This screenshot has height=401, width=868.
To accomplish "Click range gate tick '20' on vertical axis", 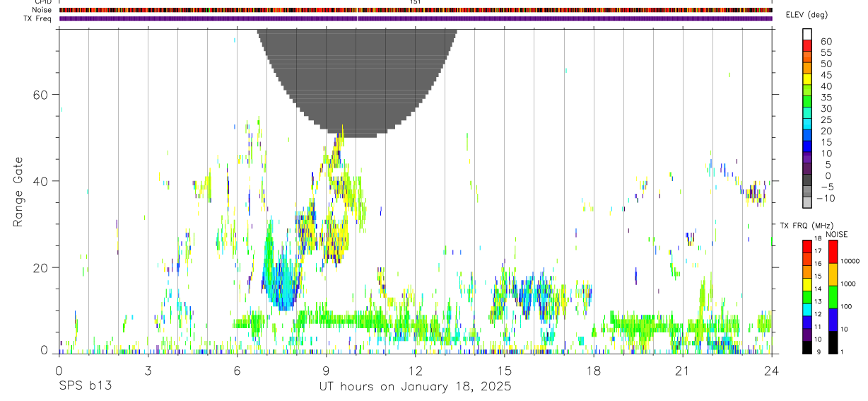I will 41,267.
